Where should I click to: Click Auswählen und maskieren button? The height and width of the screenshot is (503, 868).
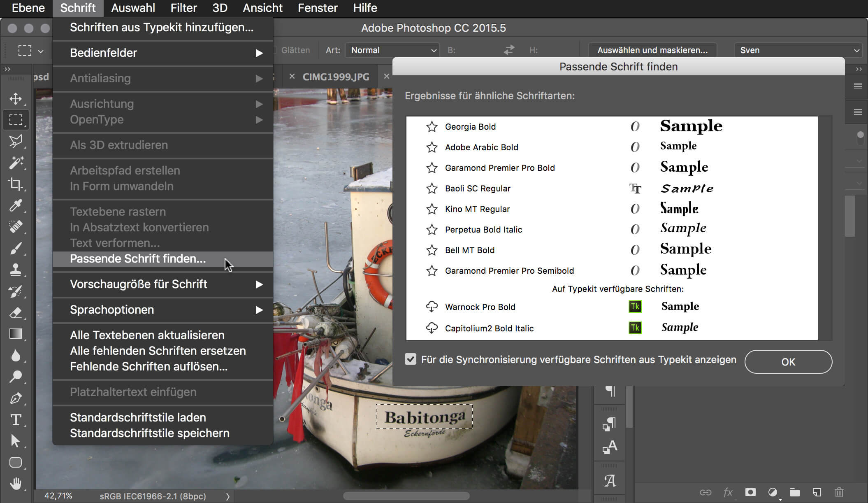[652, 50]
